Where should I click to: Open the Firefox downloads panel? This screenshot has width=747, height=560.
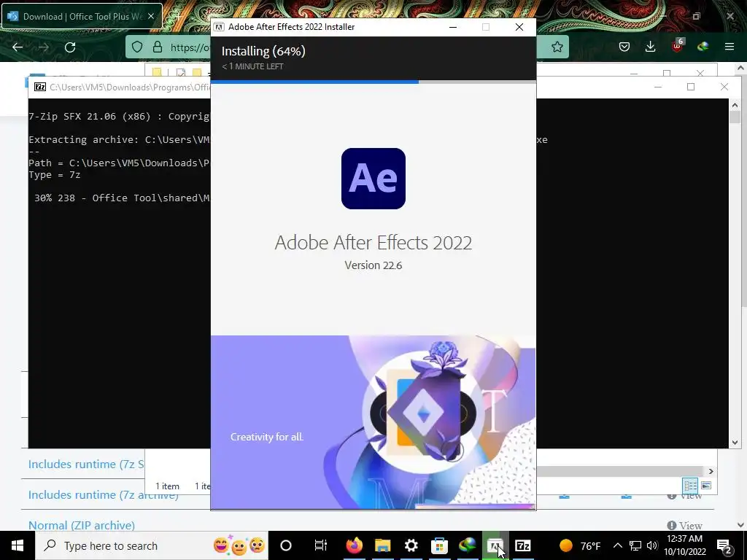click(650, 47)
